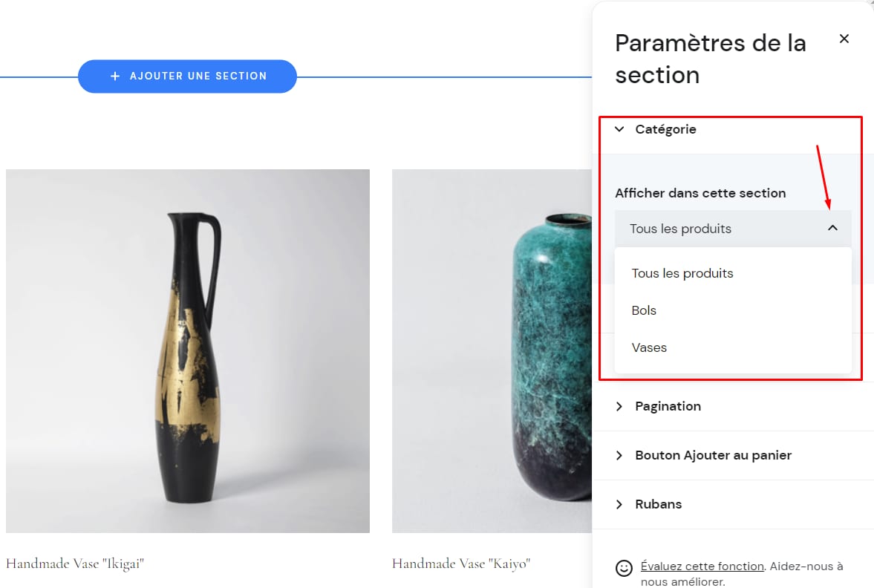
Task: Expand Bouton Ajouter au panier settings
Action: 713,455
